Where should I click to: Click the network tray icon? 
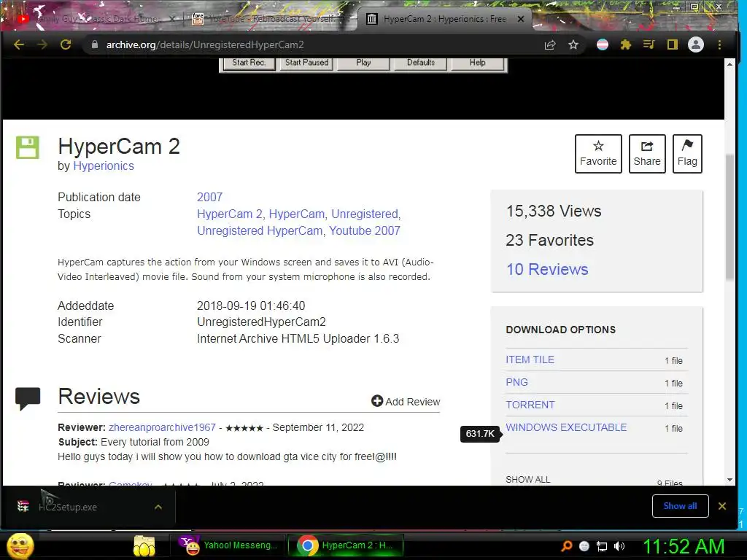tap(602, 546)
